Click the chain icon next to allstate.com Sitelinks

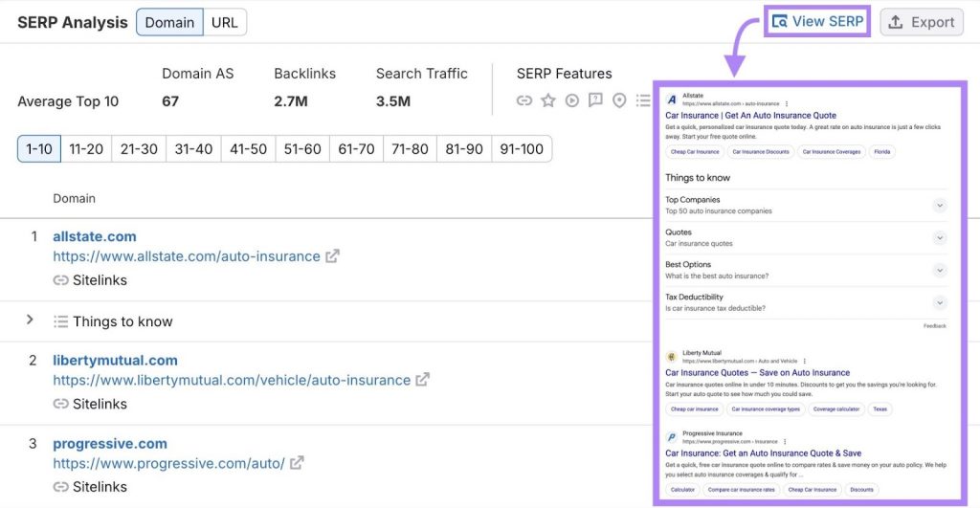pos(60,280)
